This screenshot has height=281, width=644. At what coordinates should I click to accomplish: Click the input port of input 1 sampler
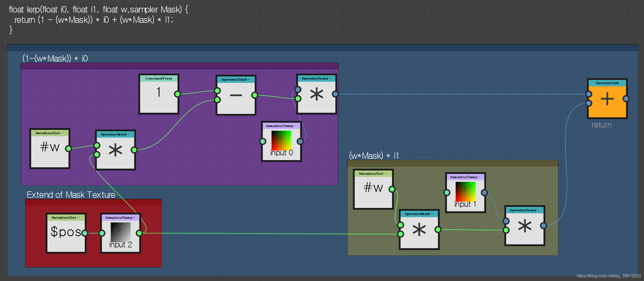point(447,193)
